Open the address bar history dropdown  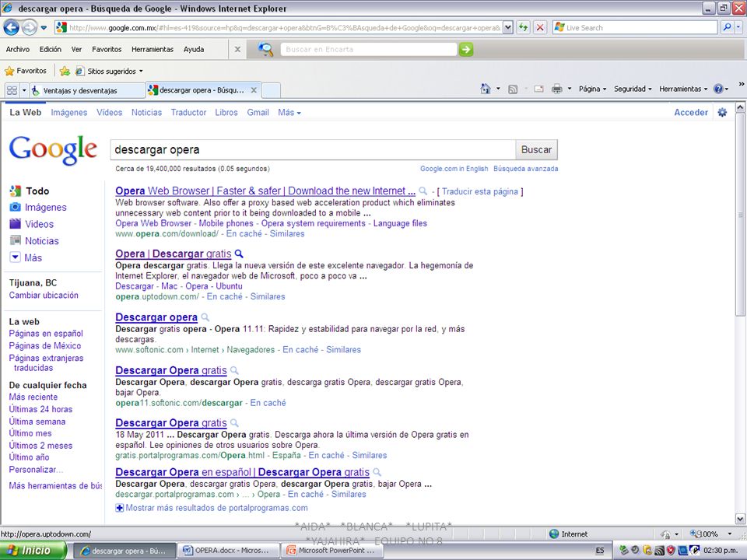point(508,28)
